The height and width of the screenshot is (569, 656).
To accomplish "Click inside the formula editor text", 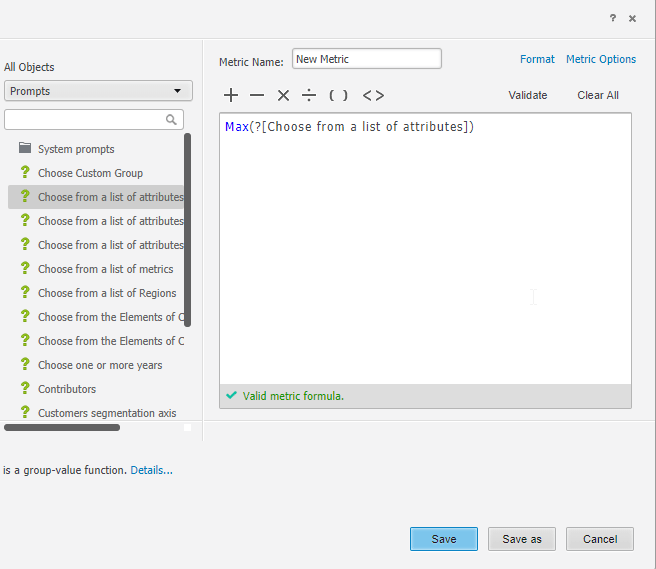I will (349, 127).
